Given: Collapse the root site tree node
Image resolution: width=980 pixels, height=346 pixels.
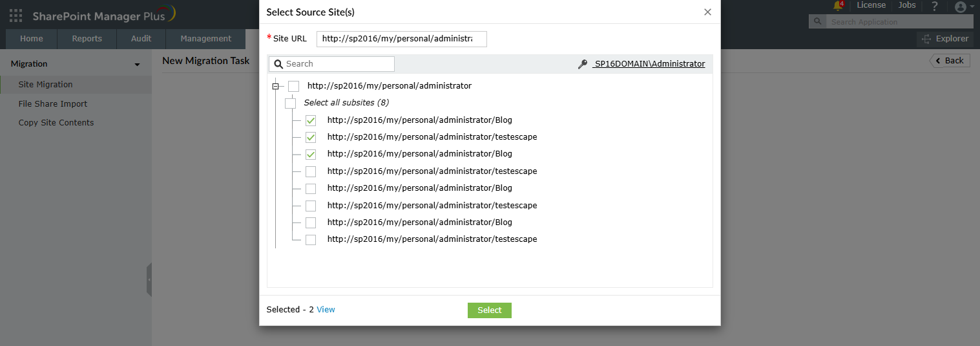Looking at the screenshot, I should [275, 86].
